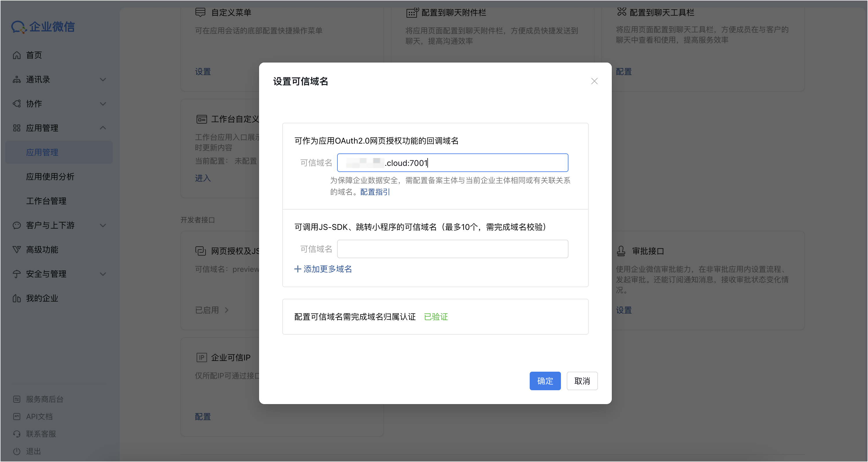The image size is (868, 462).
Task: Click the 协作 collaboration icon
Action: point(16,104)
